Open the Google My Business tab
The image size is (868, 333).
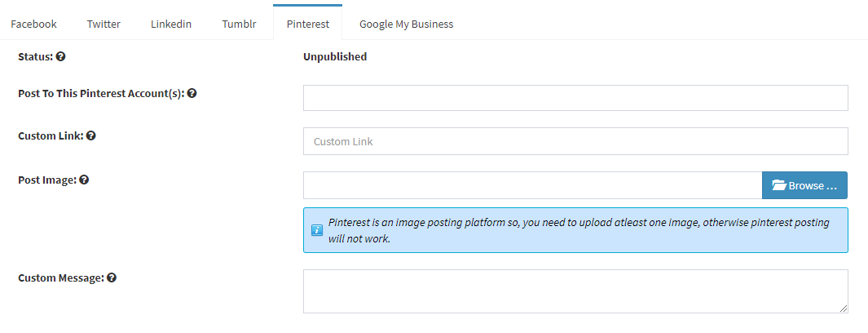(x=407, y=24)
